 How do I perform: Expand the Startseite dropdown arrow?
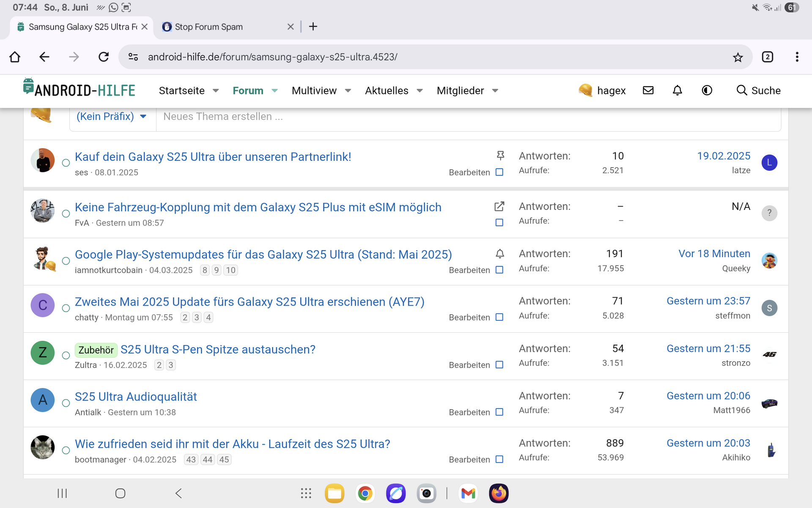click(x=216, y=91)
